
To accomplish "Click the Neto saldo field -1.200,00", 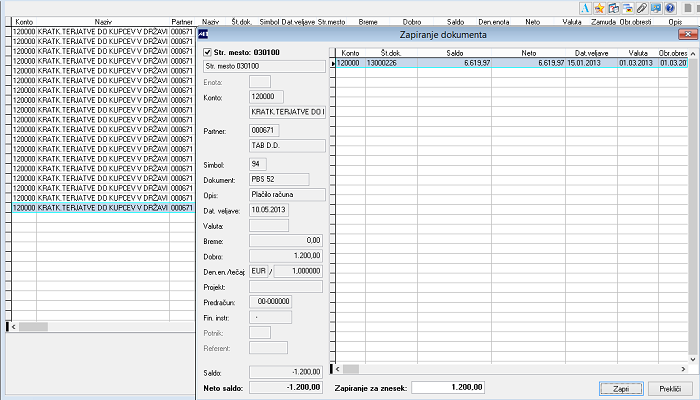I will 286,388.
